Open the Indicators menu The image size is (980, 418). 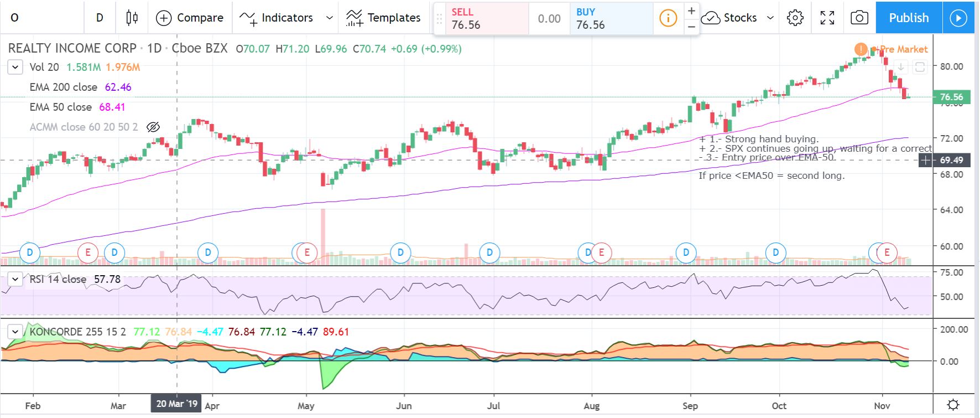click(277, 18)
